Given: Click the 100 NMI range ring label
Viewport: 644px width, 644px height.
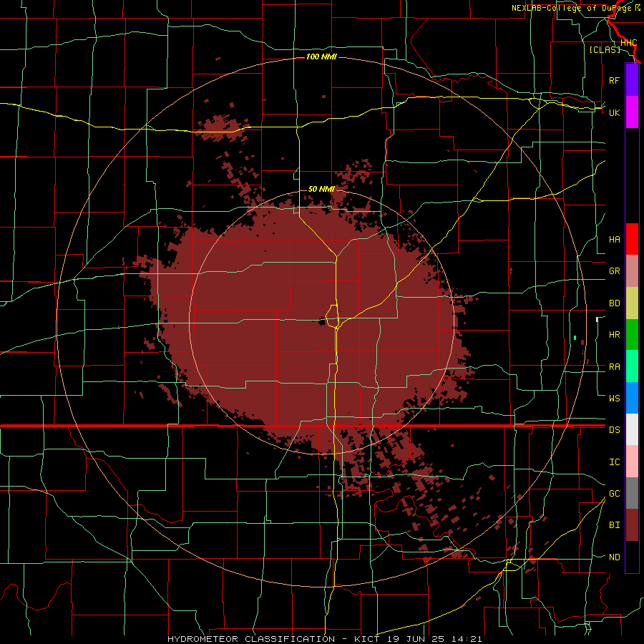Looking at the screenshot, I should click(321, 57).
